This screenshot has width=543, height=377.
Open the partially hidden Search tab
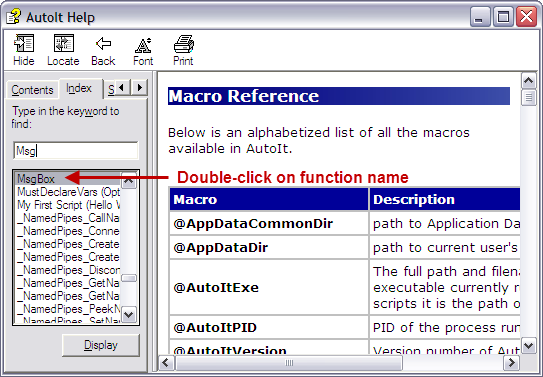[110, 90]
